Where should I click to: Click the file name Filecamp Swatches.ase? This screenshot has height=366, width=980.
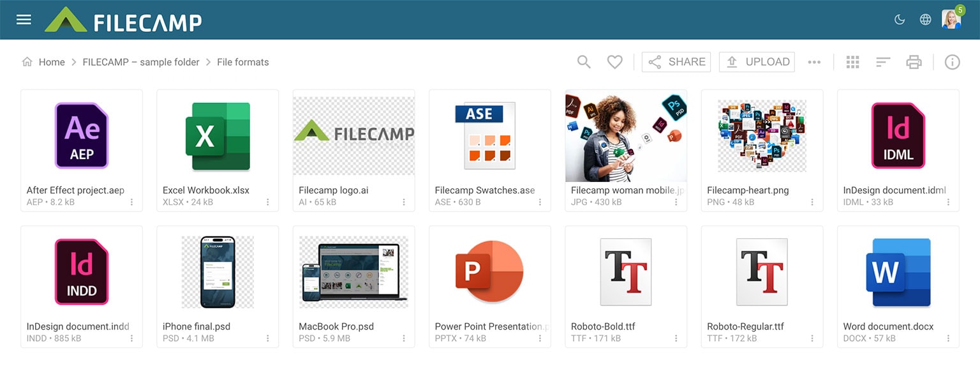click(x=485, y=190)
